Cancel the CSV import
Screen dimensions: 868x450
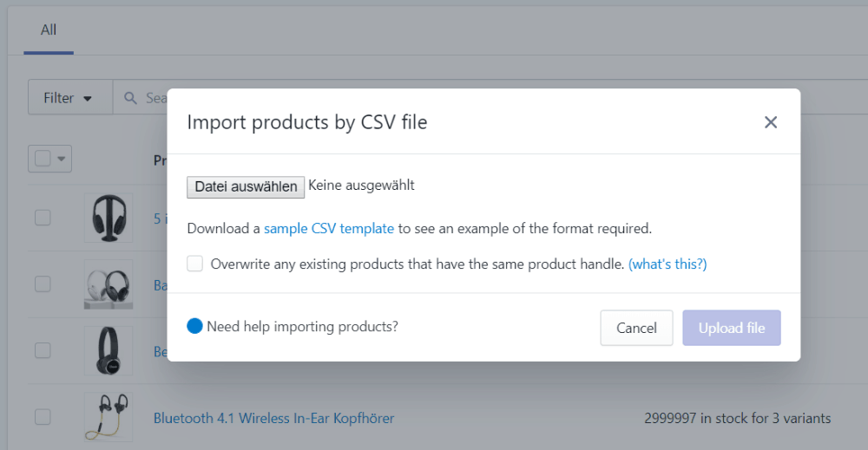[x=636, y=328]
